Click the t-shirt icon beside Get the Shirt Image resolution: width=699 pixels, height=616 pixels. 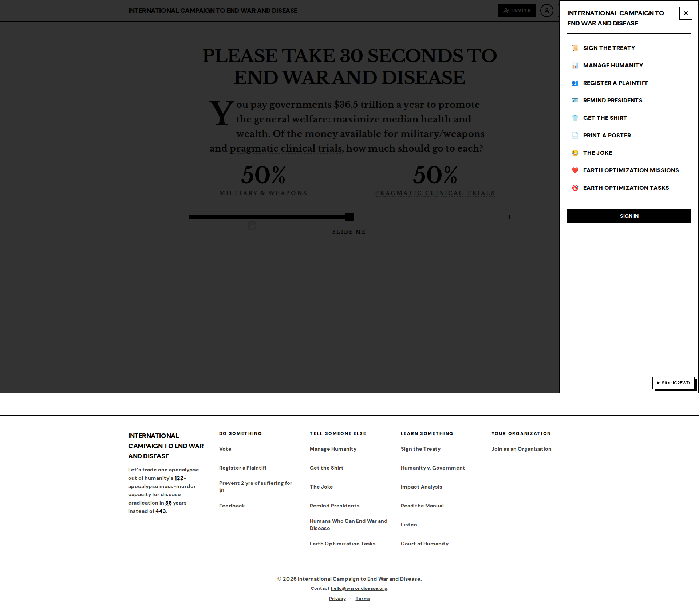click(575, 118)
